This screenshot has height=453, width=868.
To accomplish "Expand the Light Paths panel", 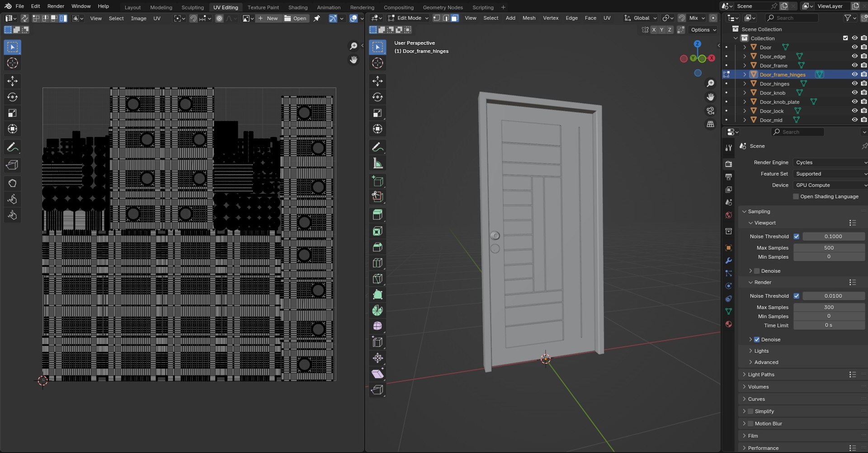I will pyautogui.click(x=761, y=374).
